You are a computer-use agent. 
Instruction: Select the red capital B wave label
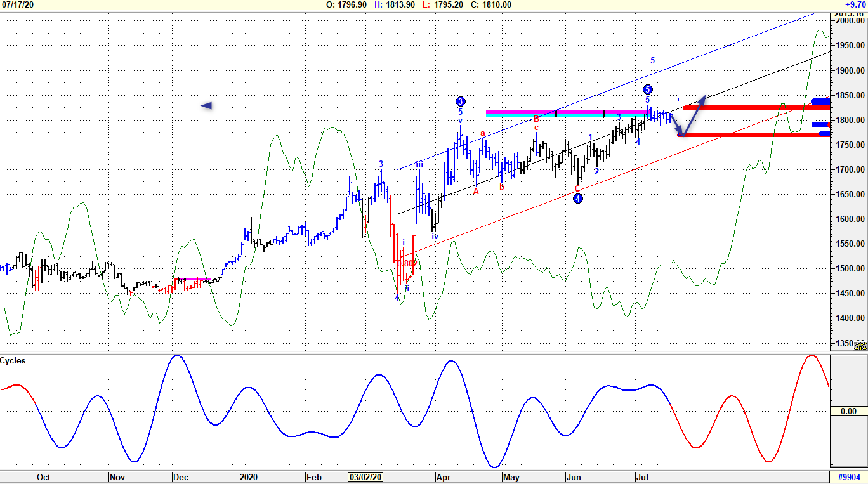pos(536,119)
